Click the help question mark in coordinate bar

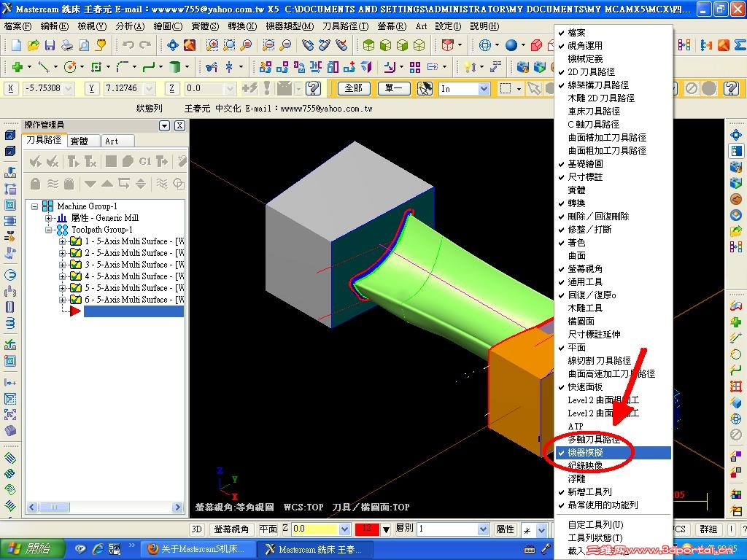click(x=314, y=88)
